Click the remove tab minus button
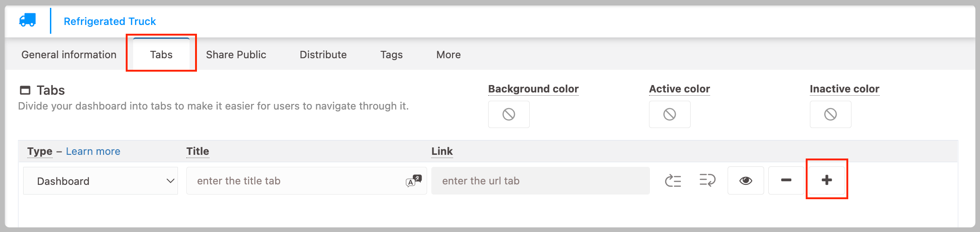Viewport: 980px width, 232px height. coord(786,180)
